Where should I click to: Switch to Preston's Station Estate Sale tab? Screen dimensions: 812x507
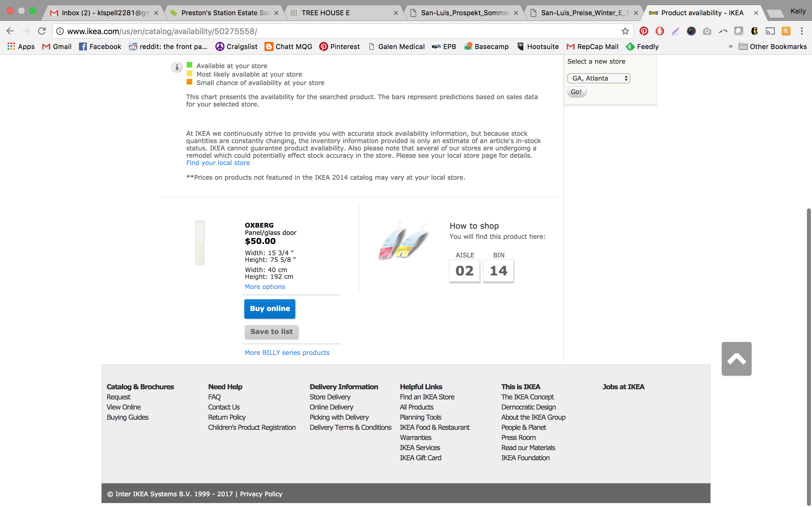coord(225,13)
